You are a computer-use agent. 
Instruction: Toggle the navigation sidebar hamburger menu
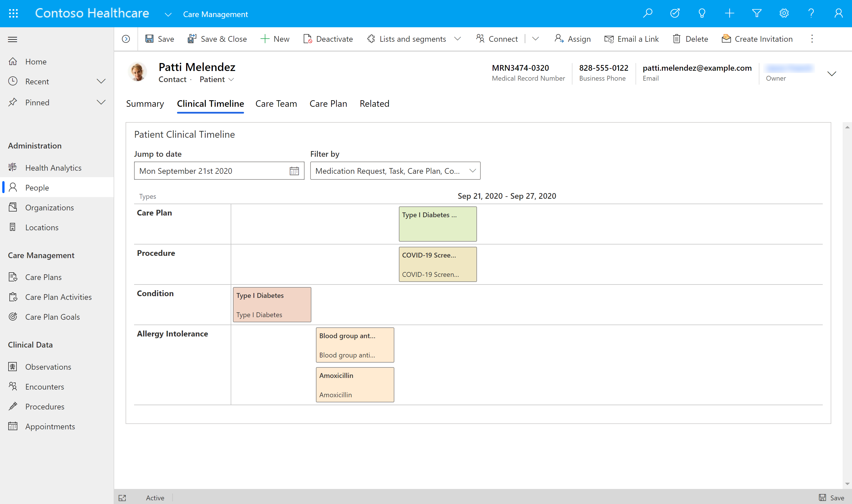click(x=13, y=39)
